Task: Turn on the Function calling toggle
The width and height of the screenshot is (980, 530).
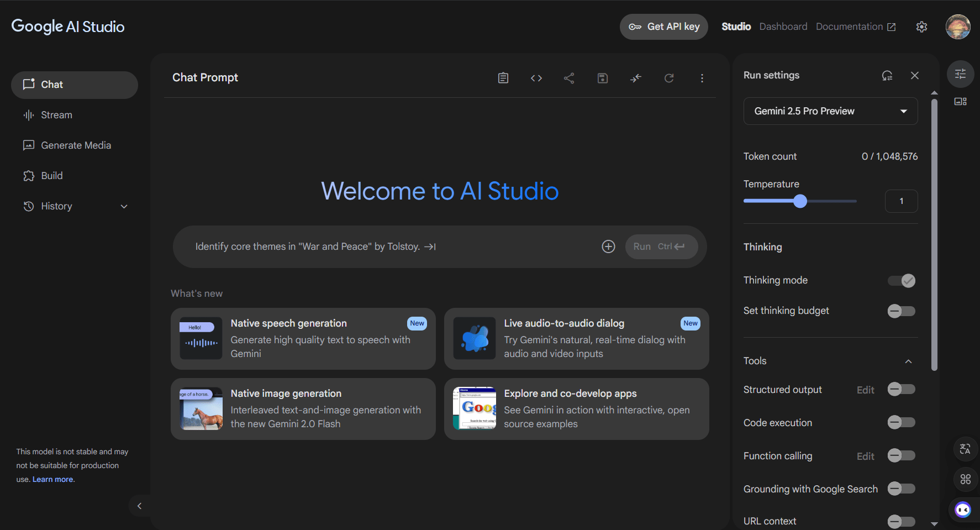Action: 902,456
